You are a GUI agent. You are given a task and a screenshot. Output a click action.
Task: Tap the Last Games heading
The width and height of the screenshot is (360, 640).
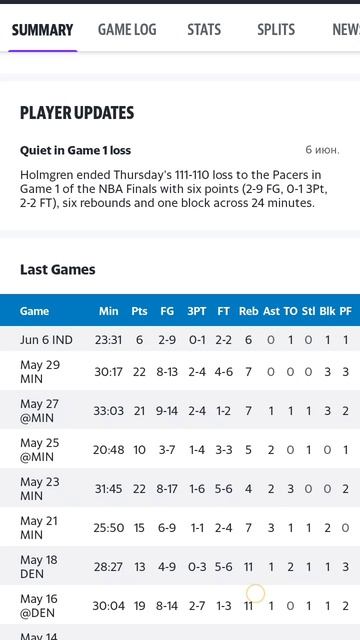click(x=58, y=269)
